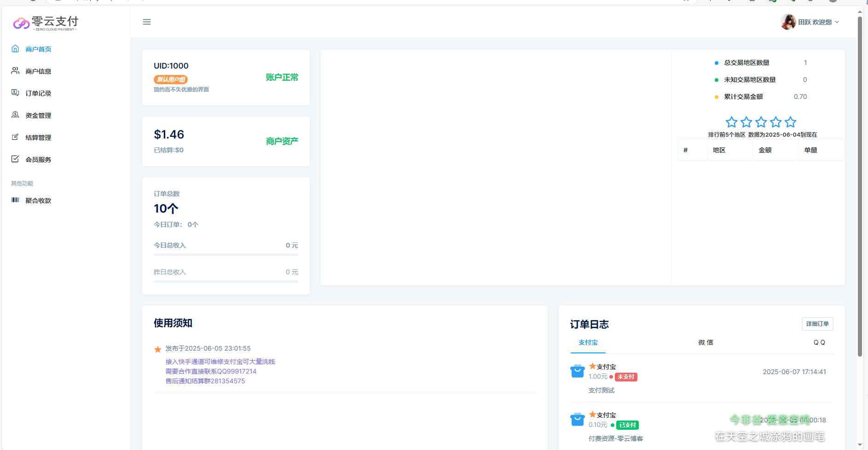Image resolution: width=868 pixels, height=450 pixels.
Task: Switch to the 微信 order tab
Action: [x=705, y=342]
